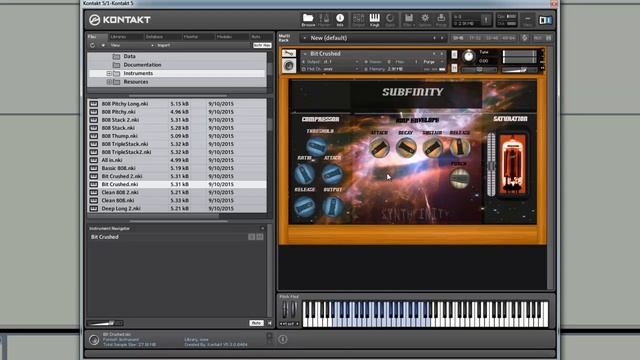Image resolution: width=640 pixels, height=360 pixels.
Task: Minimize the rack view with the View button
Action: (x=528, y=20)
